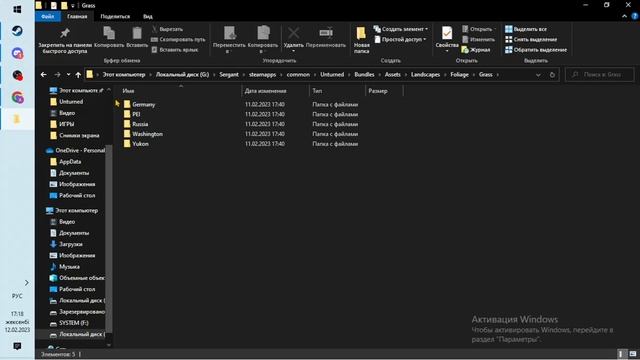This screenshot has width=640, height=360.
Task: Open Простой доступ dropdown
Action: pyautogui.click(x=400, y=40)
